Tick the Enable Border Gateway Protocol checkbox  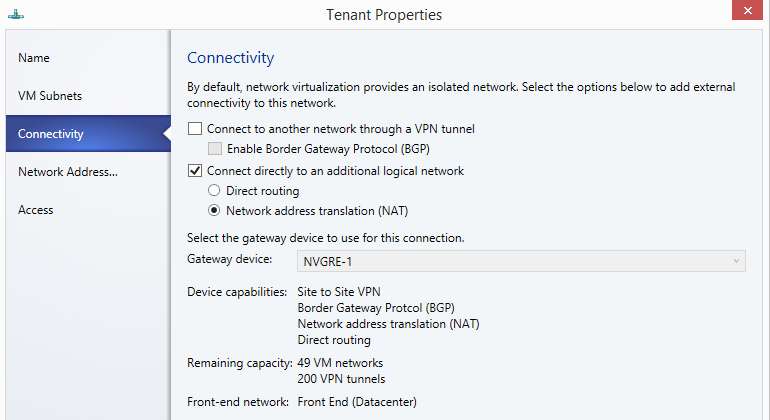[215, 149]
